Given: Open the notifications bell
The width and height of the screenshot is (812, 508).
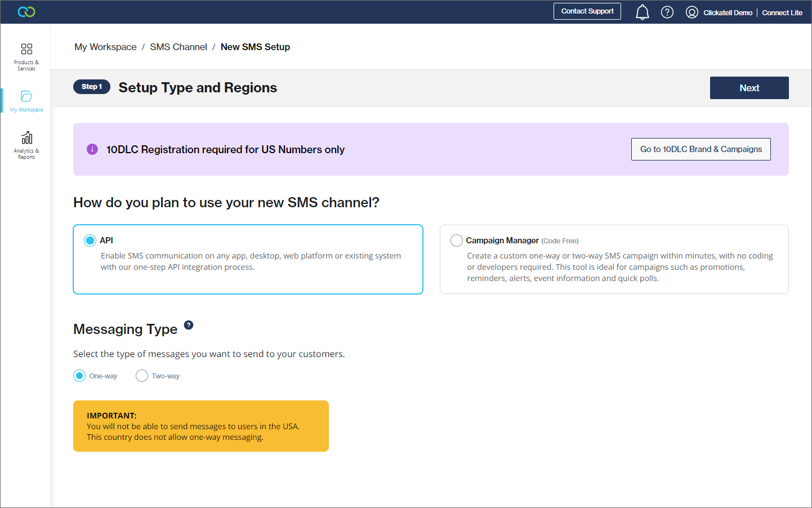Looking at the screenshot, I should tap(643, 12).
